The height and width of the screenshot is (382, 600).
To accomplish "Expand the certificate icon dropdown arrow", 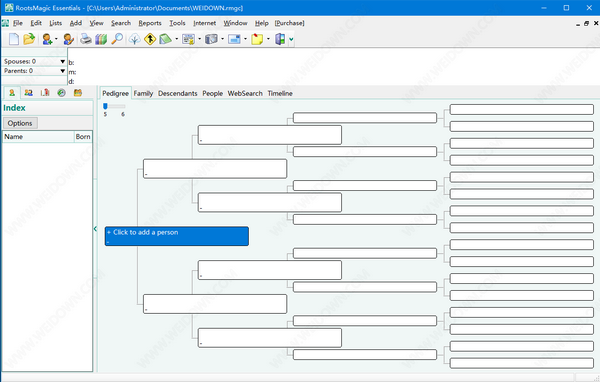I will [199, 39].
